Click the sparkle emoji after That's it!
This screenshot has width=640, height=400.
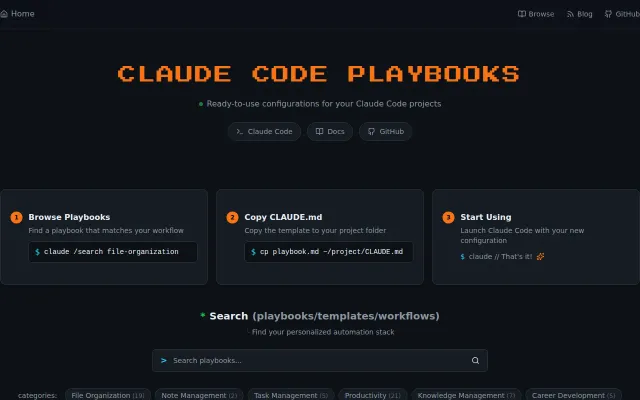coord(540,257)
